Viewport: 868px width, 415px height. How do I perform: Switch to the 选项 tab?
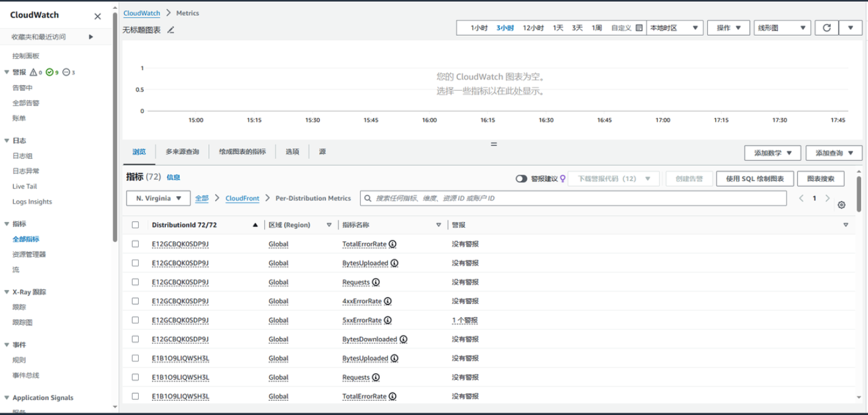point(292,152)
